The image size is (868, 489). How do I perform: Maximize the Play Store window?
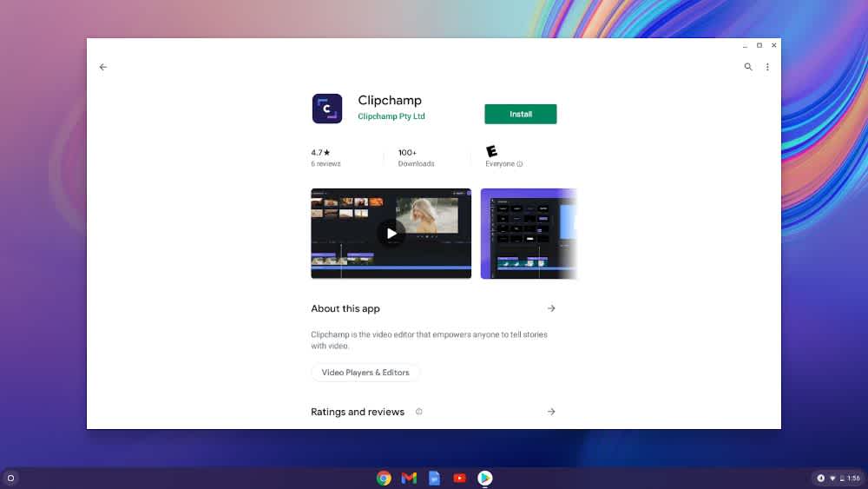click(x=759, y=45)
